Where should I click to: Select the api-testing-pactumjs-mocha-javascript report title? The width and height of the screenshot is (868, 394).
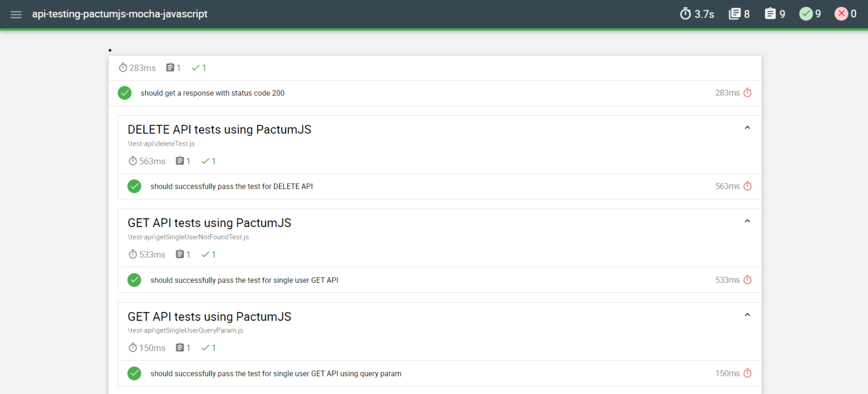[x=119, y=14]
